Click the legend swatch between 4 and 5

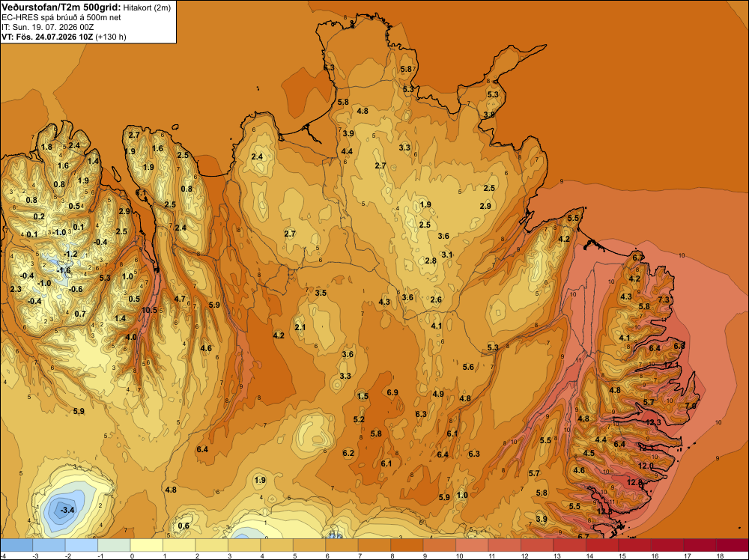pos(276,545)
